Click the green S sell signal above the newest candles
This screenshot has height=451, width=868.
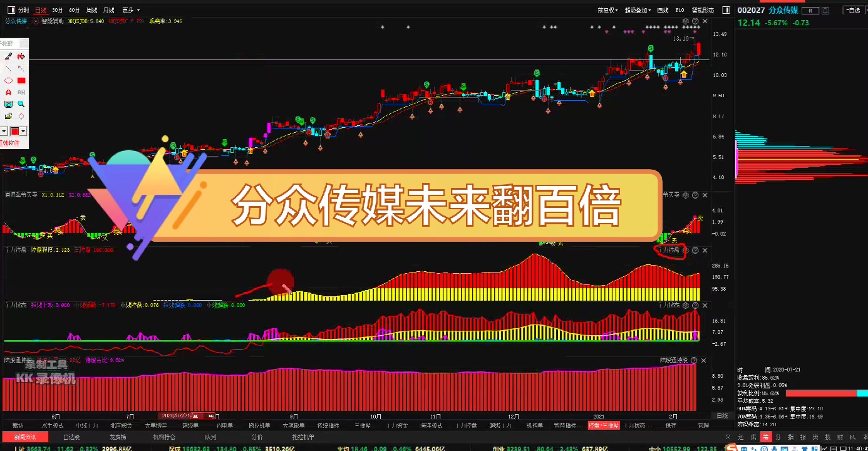click(x=651, y=48)
